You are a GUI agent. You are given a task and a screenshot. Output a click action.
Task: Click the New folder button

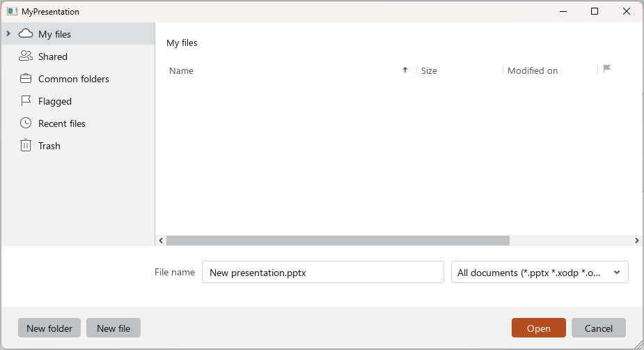click(x=49, y=328)
